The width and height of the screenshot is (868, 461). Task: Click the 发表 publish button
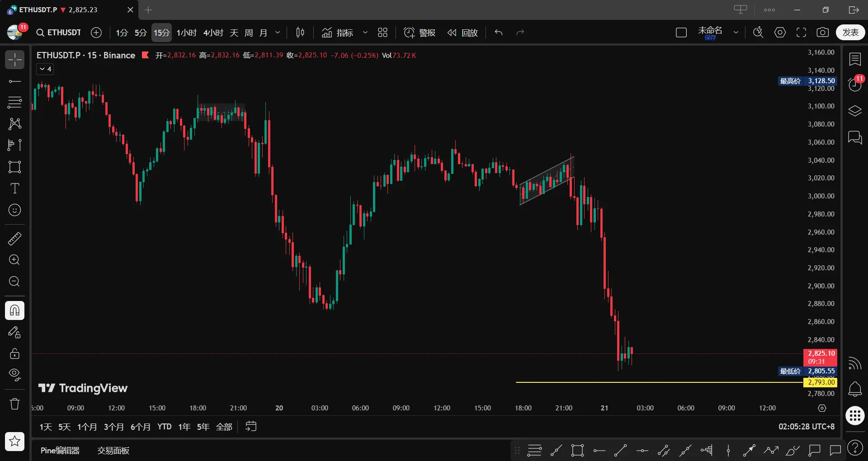pos(850,33)
